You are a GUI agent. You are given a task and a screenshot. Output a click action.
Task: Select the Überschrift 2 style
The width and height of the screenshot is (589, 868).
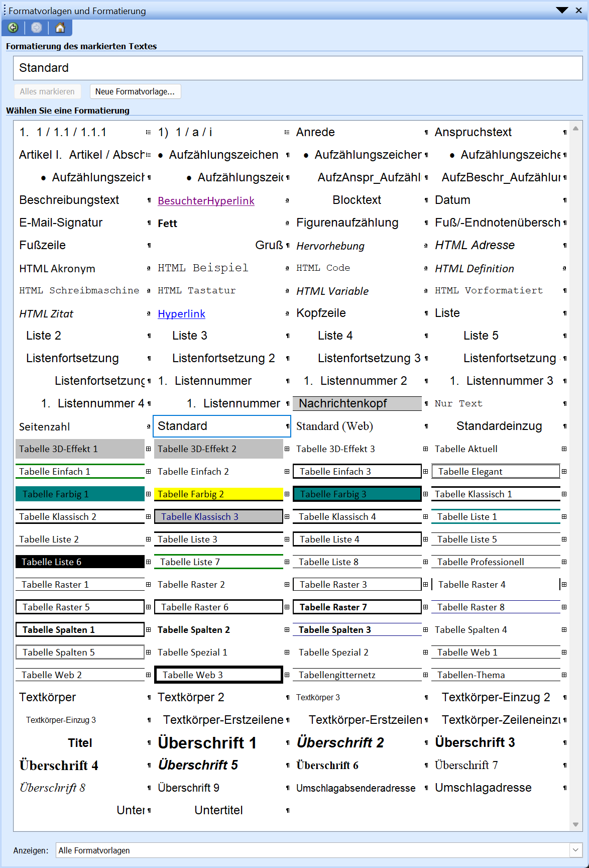[340, 742]
